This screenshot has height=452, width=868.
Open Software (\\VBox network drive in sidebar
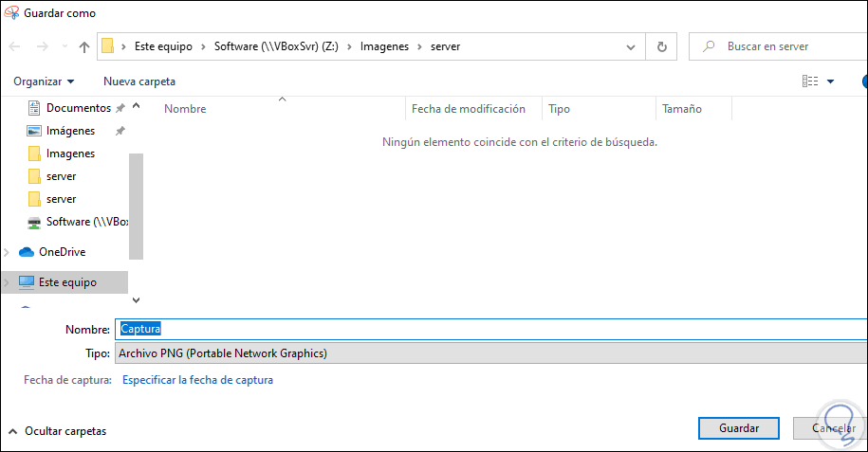87,222
